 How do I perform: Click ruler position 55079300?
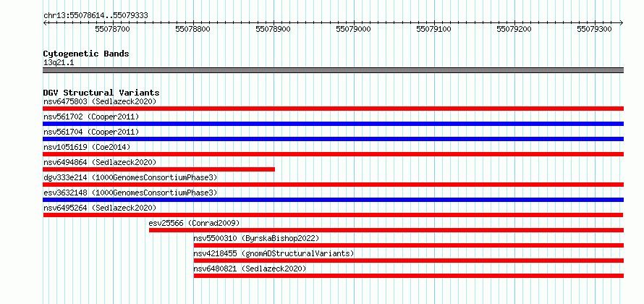point(595,29)
